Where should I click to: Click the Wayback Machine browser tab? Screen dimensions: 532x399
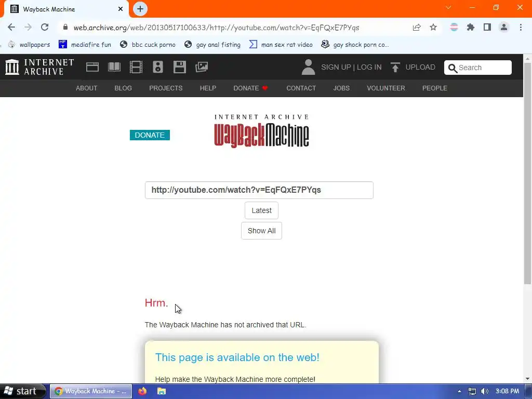pyautogui.click(x=66, y=9)
